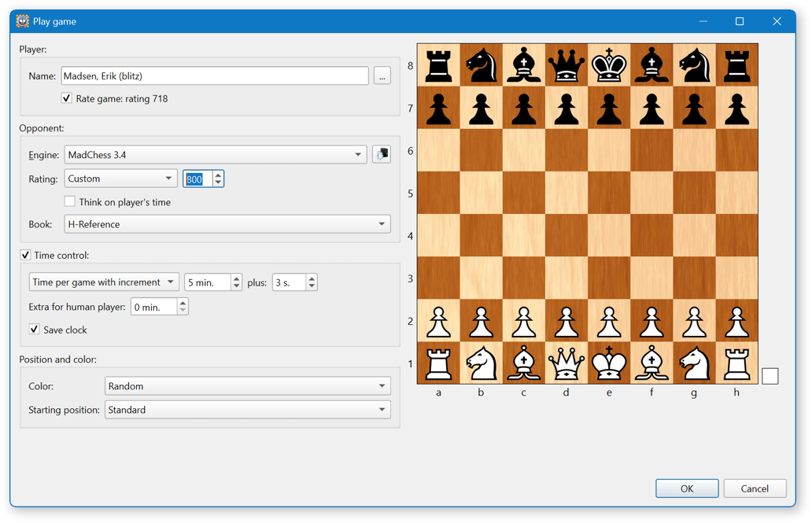The image size is (812, 523).
Task: Select the white knight on g1
Action: tap(695, 363)
